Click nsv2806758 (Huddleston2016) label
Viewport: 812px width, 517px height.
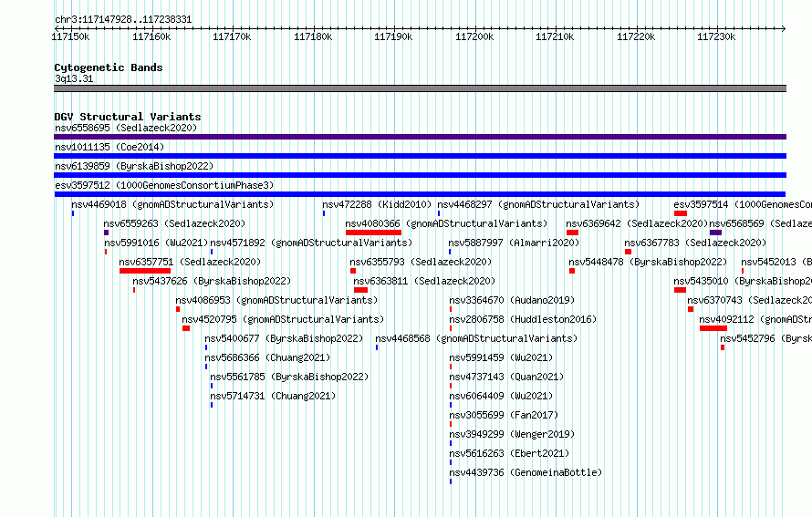pos(523,319)
